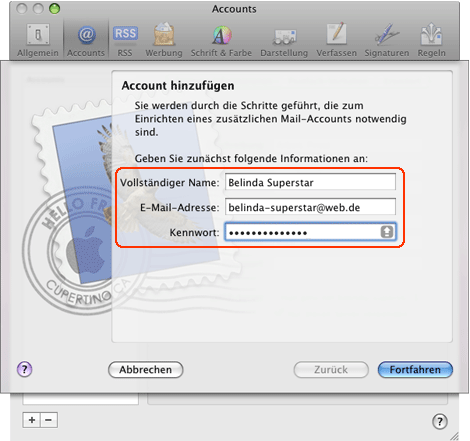Open the Allgemein preferences pane
Viewport: 470px width, 441px height.
pyautogui.click(x=38, y=40)
